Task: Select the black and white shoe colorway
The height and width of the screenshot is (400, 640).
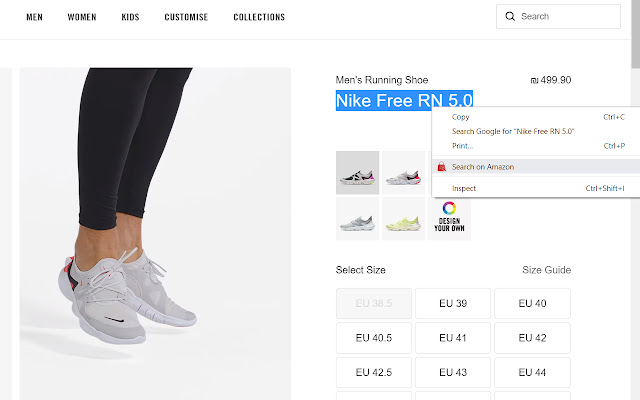Action: point(357,172)
